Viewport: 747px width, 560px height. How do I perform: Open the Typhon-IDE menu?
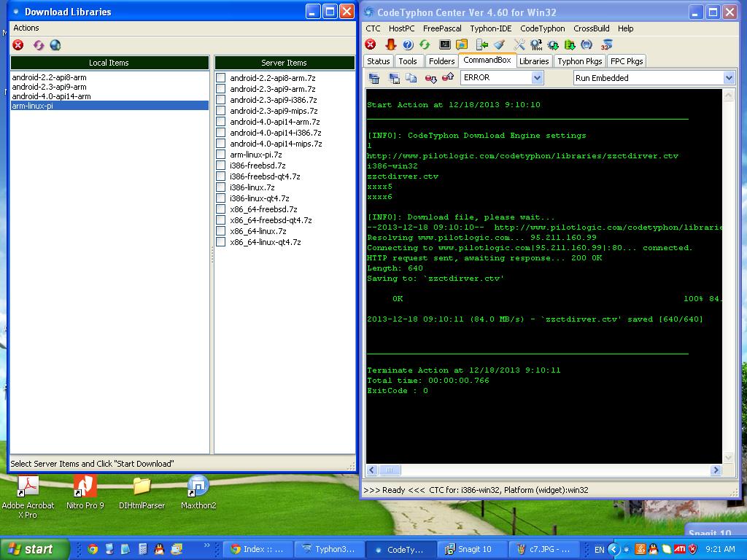491,28
